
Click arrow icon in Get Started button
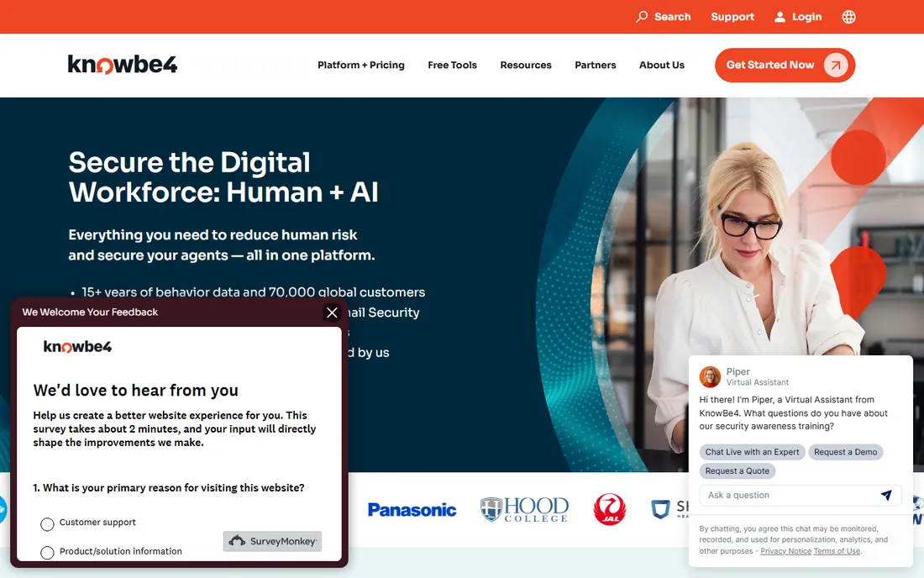click(x=836, y=65)
